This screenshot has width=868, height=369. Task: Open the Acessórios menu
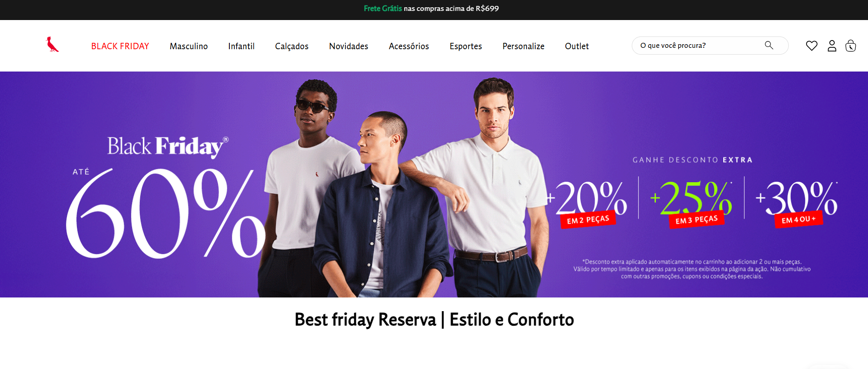pyautogui.click(x=409, y=46)
